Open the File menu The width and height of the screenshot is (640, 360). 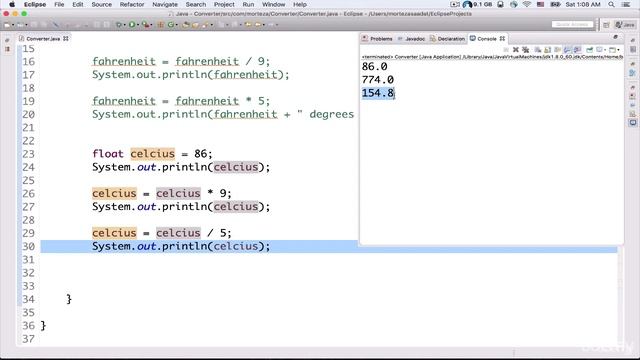point(59,4)
